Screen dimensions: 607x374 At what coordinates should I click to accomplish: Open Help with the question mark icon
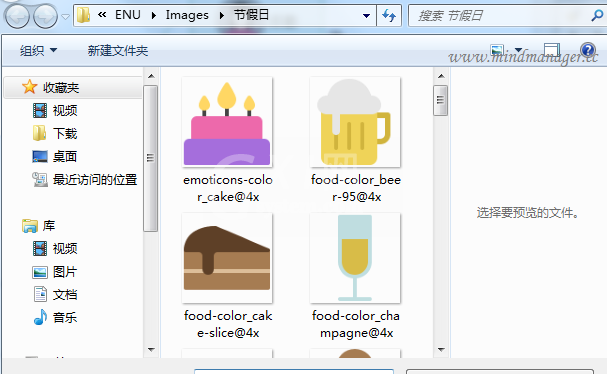point(588,50)
